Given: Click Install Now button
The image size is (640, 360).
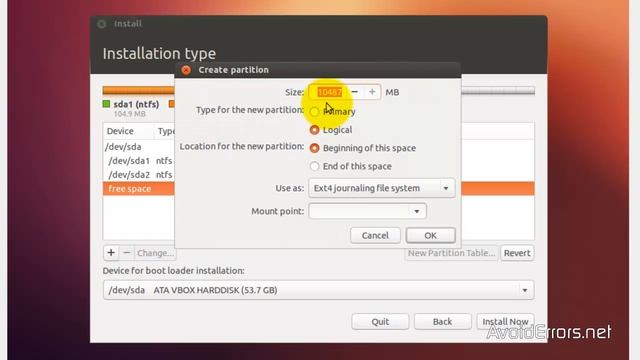Looking at the screenshot, I should (505, 322).
